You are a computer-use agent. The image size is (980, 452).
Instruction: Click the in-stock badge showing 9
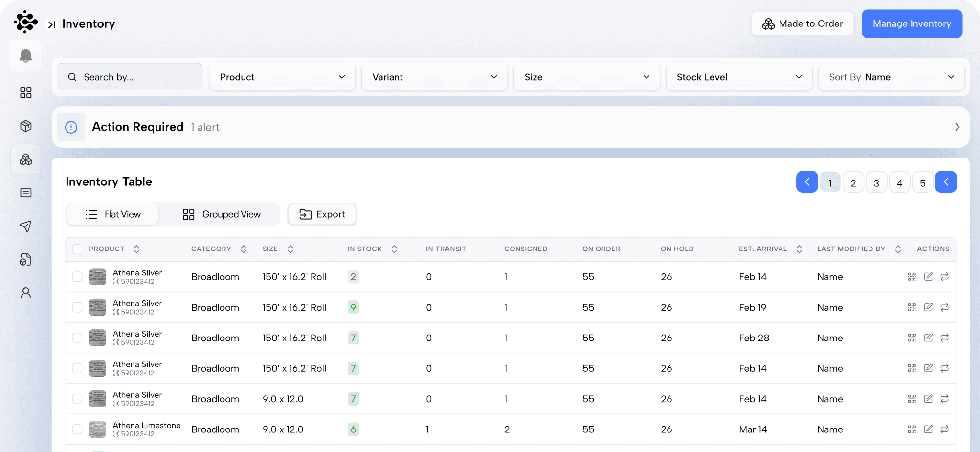pyautogui.click(x=353, y=307)
